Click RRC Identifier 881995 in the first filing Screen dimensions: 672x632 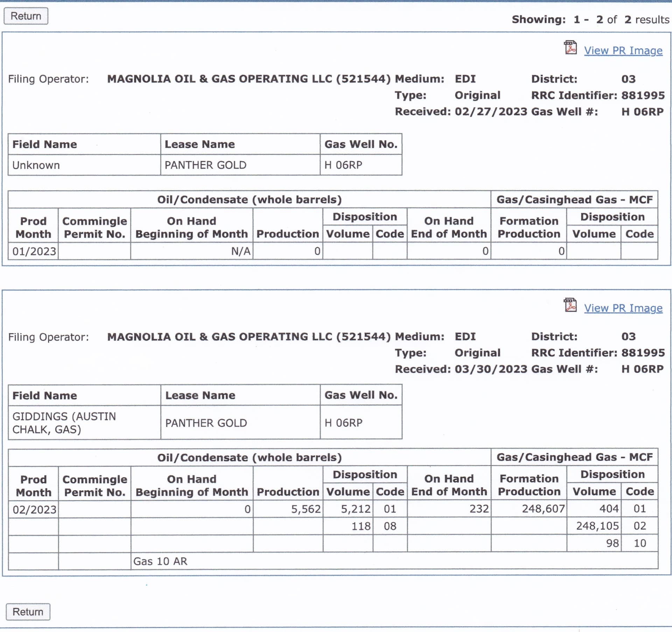coord(643,95)
